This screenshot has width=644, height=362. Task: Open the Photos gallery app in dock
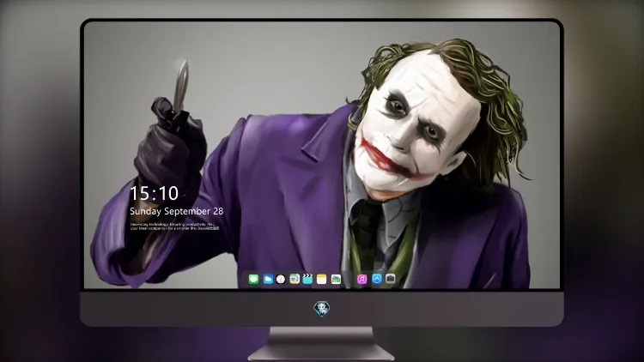pos(336,280)
